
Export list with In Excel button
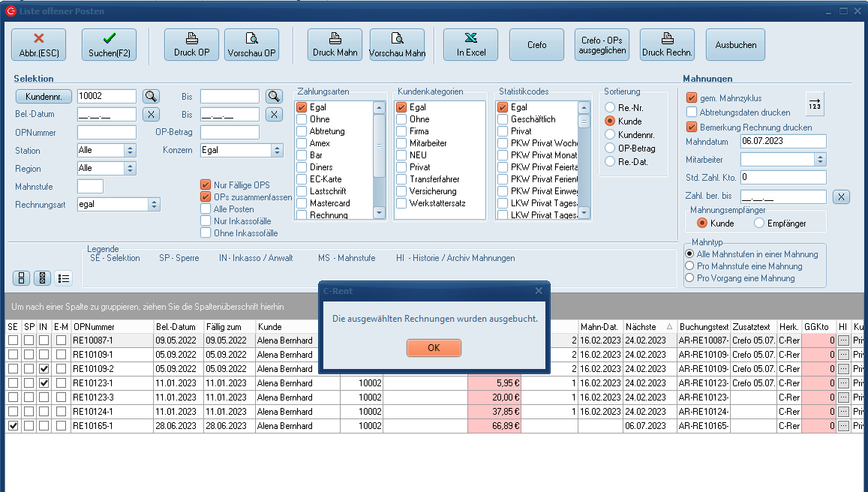470,44
